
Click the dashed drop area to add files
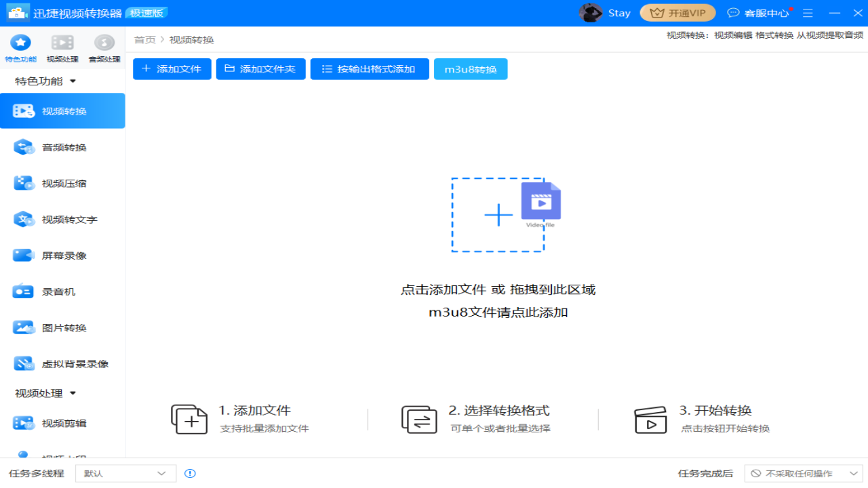click(x=498, y=215)
